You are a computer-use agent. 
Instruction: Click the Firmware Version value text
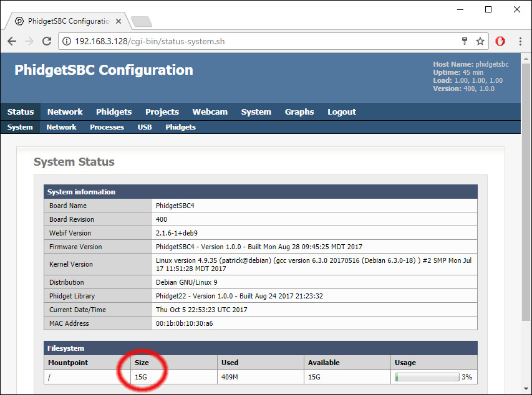click(259, 247)
